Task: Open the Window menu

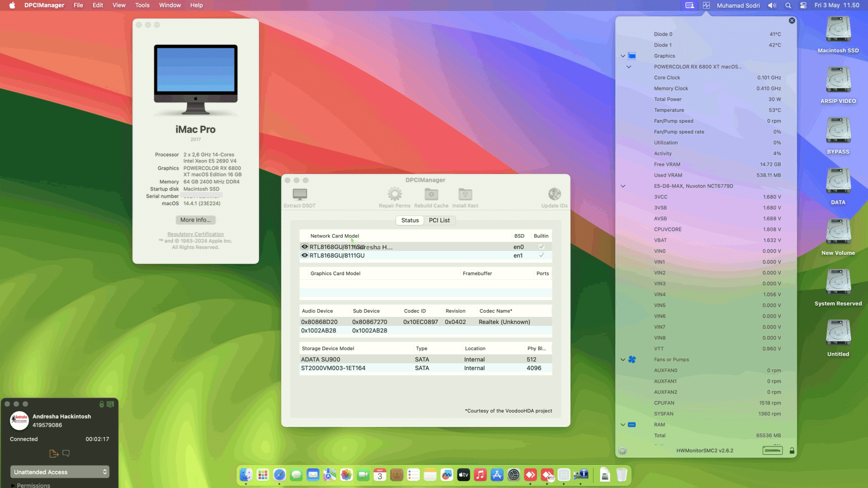Action: (170, 5)
